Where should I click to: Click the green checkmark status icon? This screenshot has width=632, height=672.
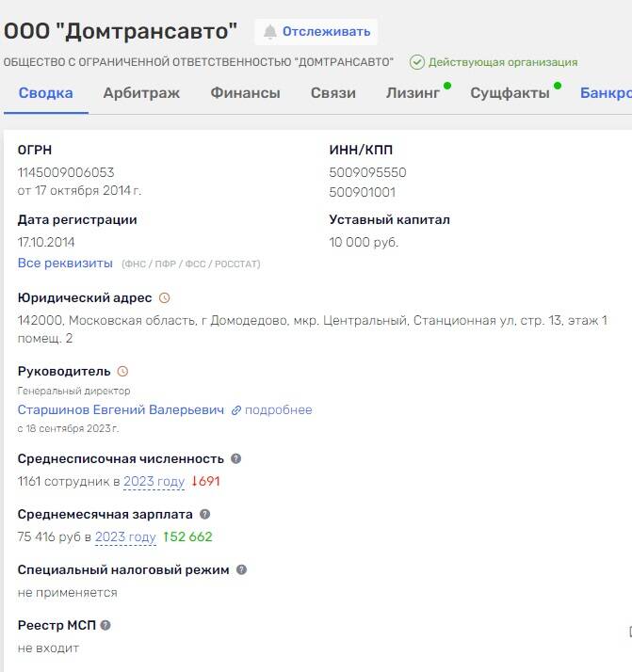(416, 62)
